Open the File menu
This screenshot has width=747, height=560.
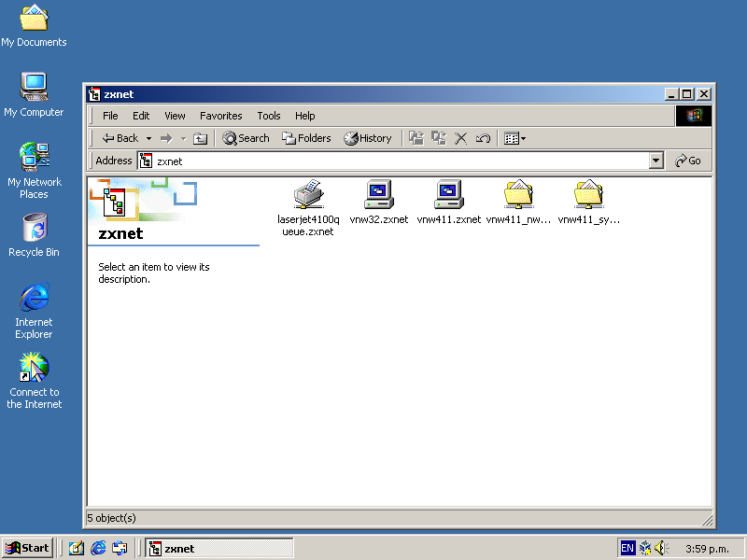pos(110,116)
